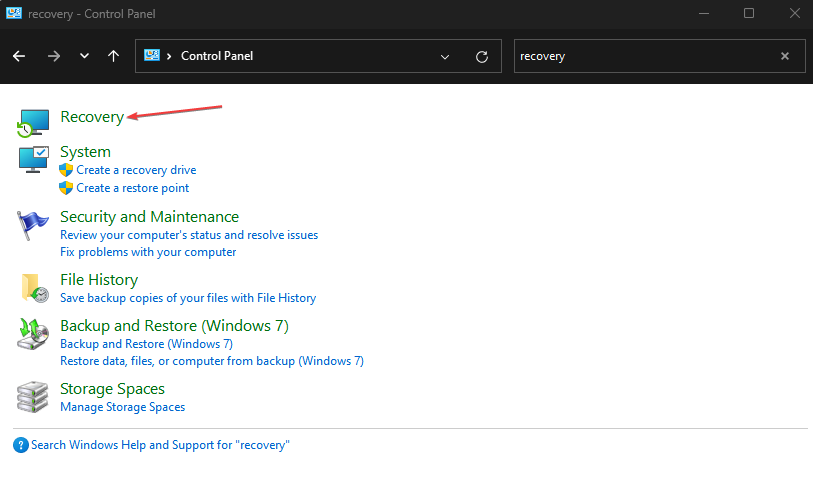Image resolution: width=813 pixels, height=478 pixels.
Task: Click the Recovery monitor icon
Action: [33, 122]
